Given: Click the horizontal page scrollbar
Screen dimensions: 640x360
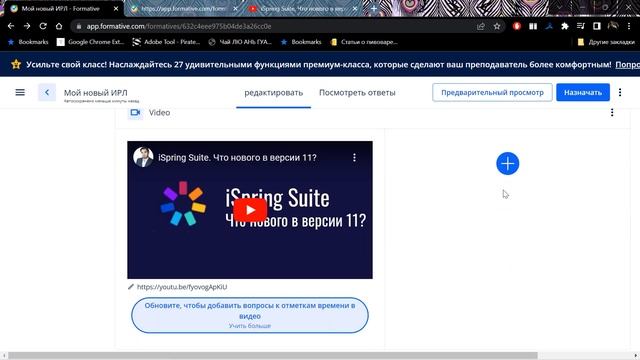Looking at the screenshot, I should [x=273, y=356].
